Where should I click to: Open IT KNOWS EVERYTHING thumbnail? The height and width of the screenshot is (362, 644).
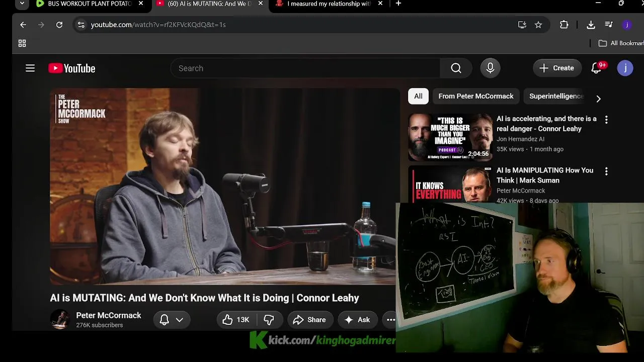pyautogui.click(x=450, y=184)
